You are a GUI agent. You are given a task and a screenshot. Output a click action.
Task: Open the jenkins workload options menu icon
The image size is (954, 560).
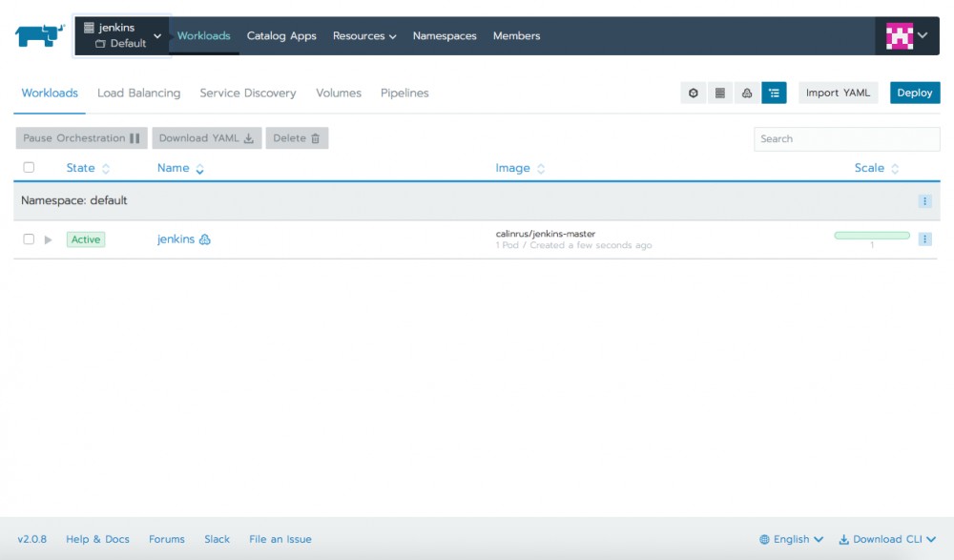923,239
